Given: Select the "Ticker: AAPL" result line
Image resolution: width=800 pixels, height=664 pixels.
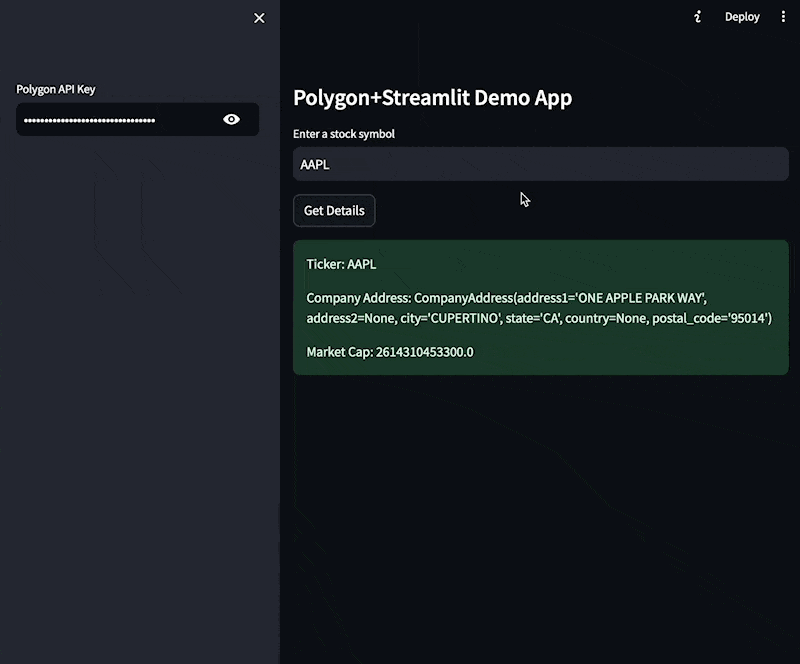Looking at the screenshot, I should (x=341, y=265).
